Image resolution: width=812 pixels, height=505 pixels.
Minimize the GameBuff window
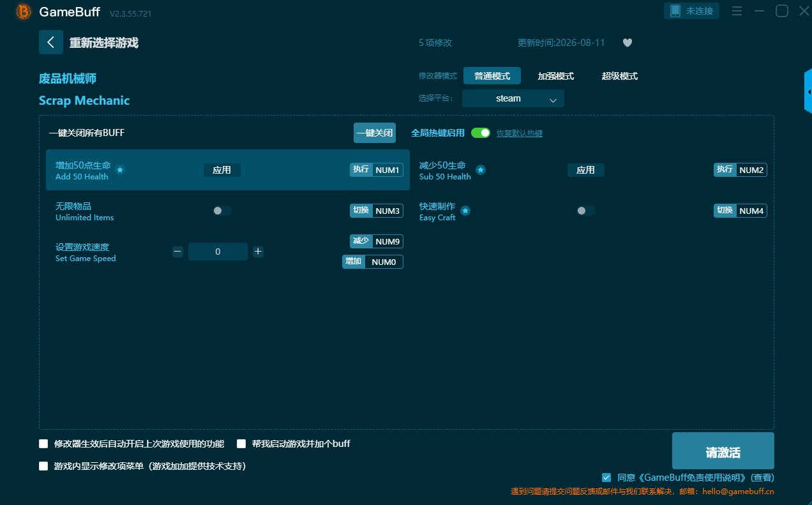click(759, 11)
